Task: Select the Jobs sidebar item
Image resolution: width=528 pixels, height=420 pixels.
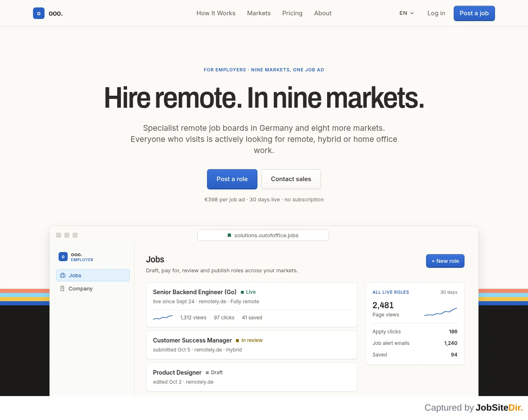Action: click(93, 275)
